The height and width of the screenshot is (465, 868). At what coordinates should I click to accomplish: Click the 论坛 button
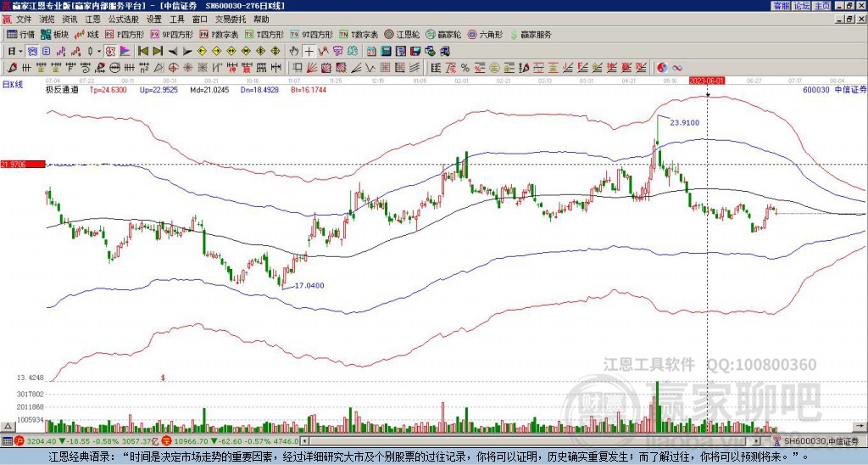coord(801,6)
